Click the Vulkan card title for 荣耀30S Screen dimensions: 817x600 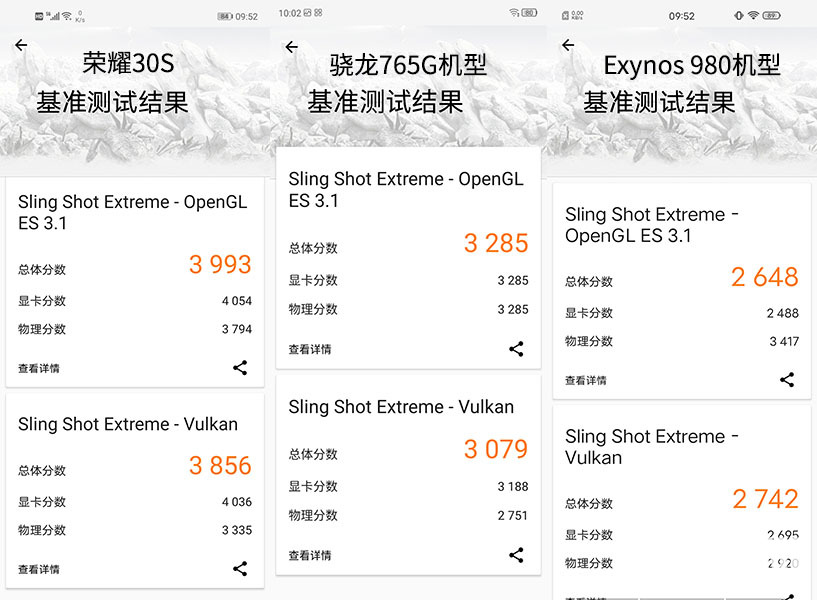(x=128, y=424)
